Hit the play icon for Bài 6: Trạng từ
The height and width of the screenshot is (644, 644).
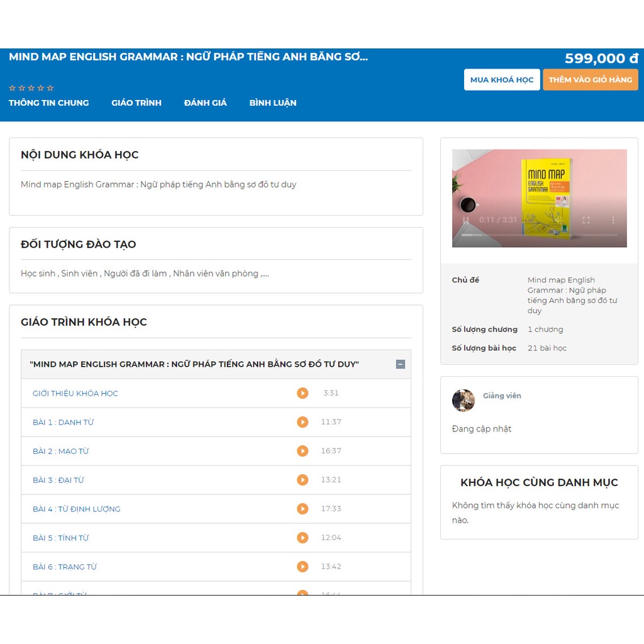303,567
